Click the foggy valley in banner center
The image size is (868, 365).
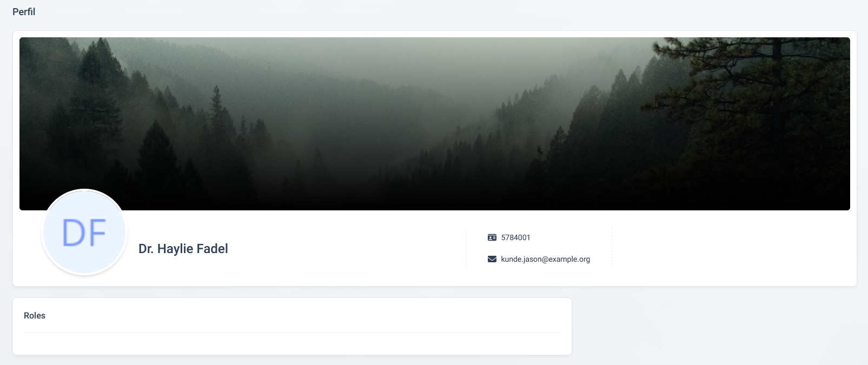click(379, 108)
